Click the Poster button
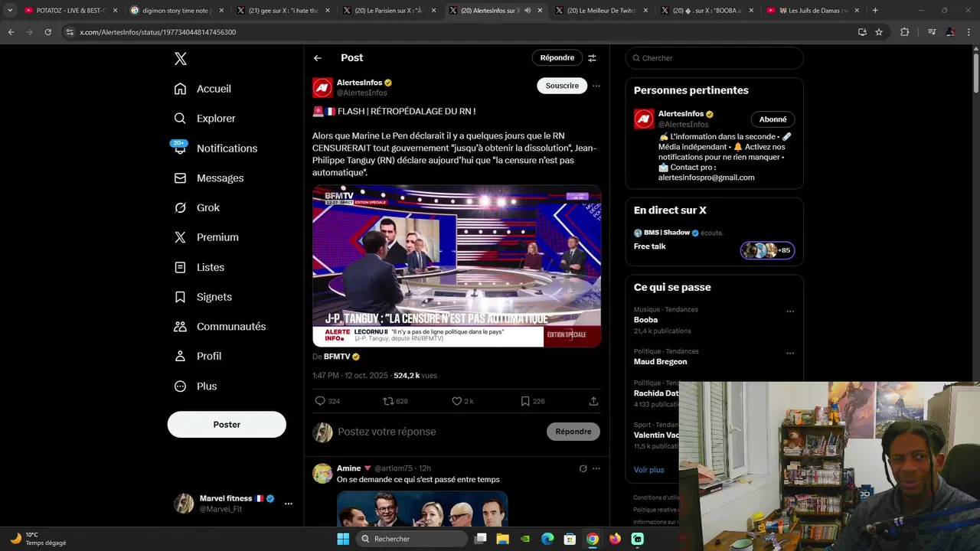This screenshot has height=551, width=980. click(x=227, y=425)
